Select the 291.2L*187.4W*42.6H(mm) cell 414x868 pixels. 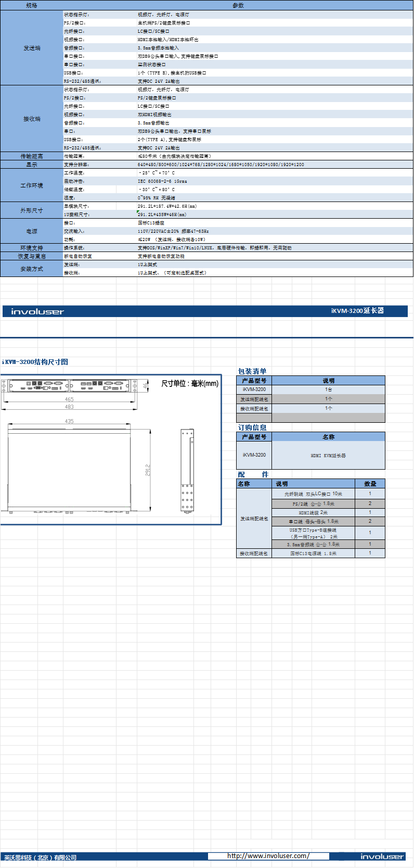[275, 206]
